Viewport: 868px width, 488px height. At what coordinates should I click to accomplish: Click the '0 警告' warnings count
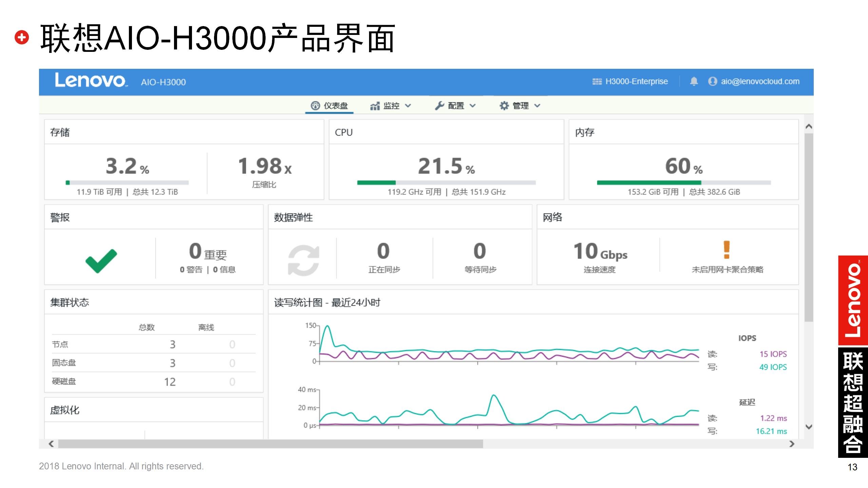click(191, 269)
